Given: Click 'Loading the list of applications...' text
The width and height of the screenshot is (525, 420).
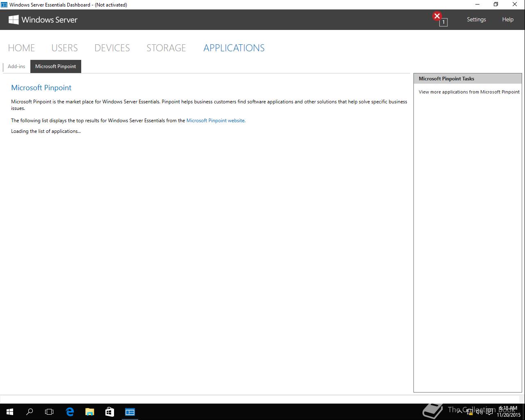Looking at the screenshot, I should pyautogui.click(x=46, y=131).
